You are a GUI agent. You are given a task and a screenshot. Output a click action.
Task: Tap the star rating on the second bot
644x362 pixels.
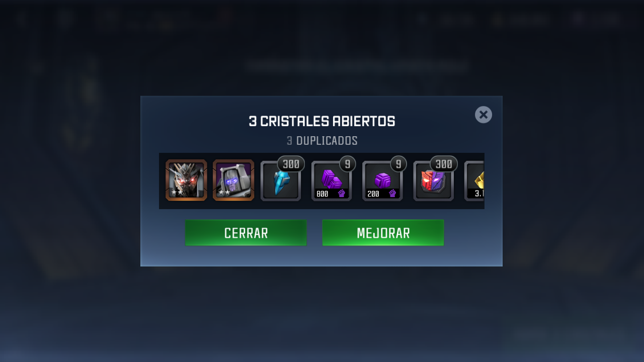pyautogui.click(x=224, y=193)
